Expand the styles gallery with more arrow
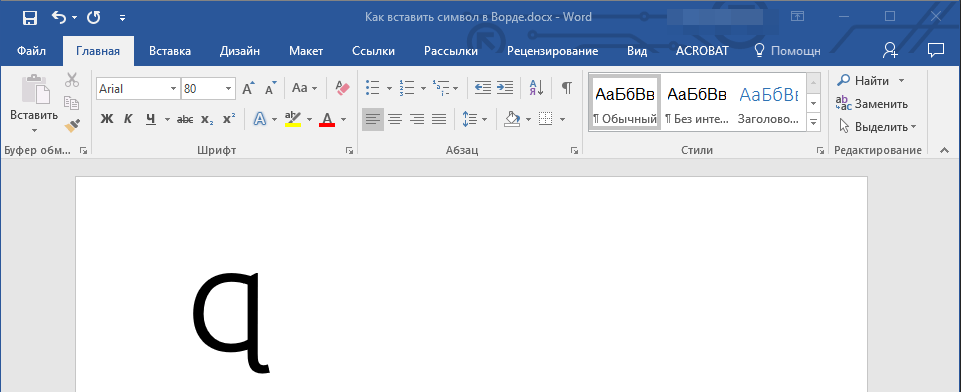Screen dimensions: 961x392 click(814, 122)
